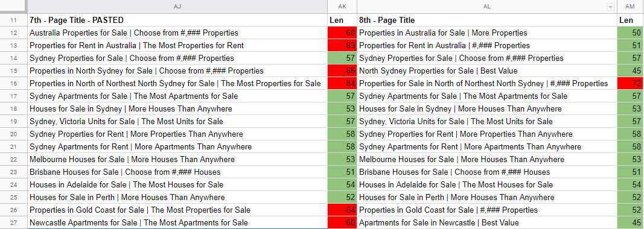644x229 pixels.
Task: Click 'Sydney, Victoria Units for Sale' cell in column AL
Action: click(x=487, y=122)
